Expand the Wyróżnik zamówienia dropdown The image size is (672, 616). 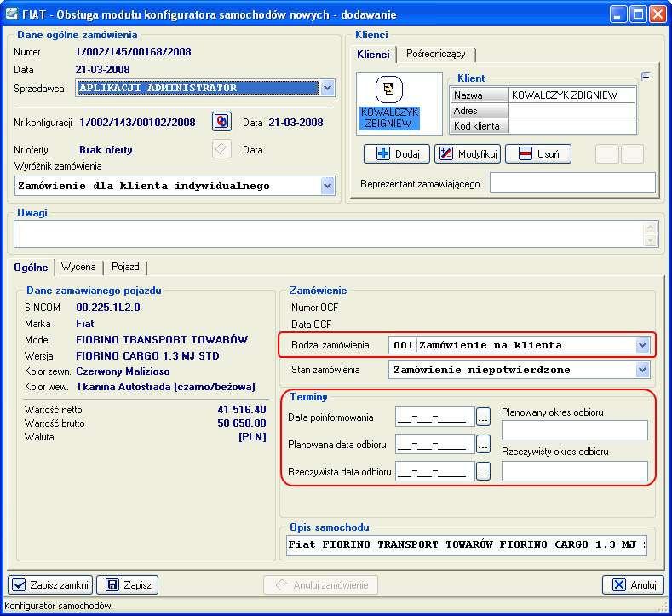[327, 186]
